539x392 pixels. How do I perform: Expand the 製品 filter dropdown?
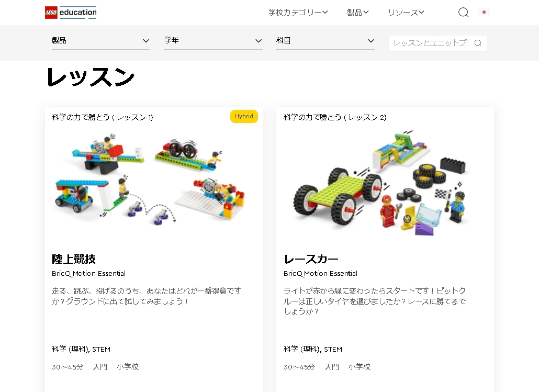tap(100, 41)
